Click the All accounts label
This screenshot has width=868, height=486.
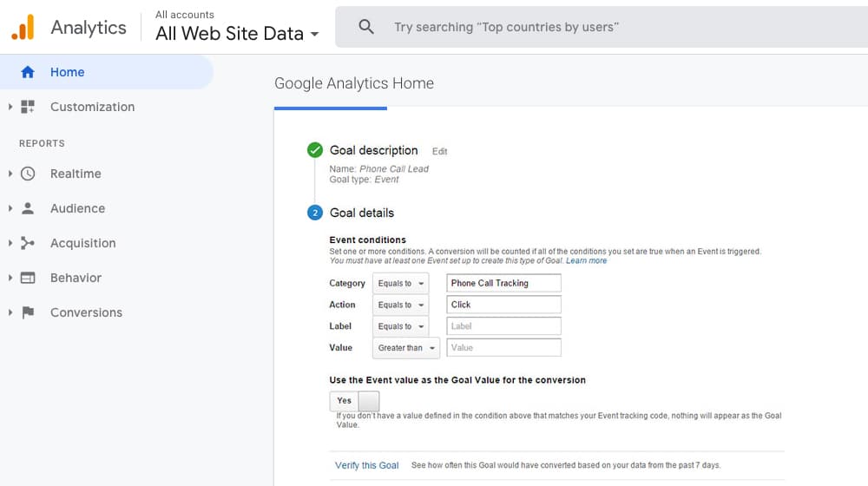(184, 15)
